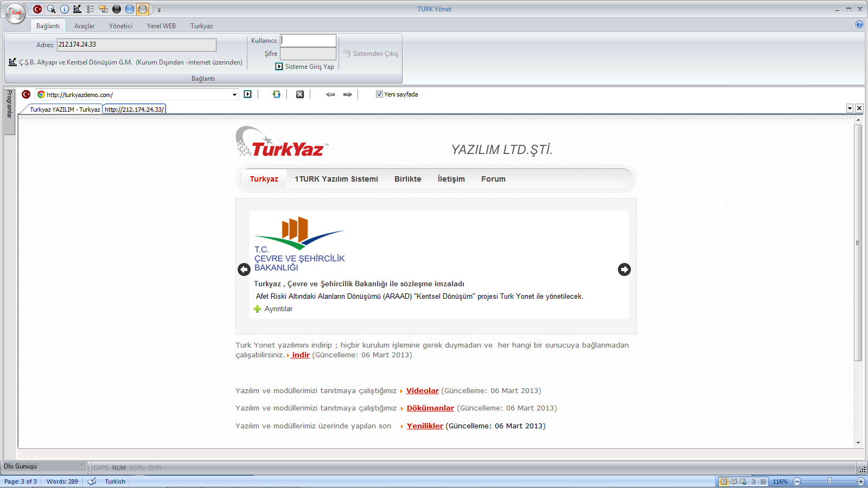
Task: Select the black sphere theme icon
Action: click(116, 9)
